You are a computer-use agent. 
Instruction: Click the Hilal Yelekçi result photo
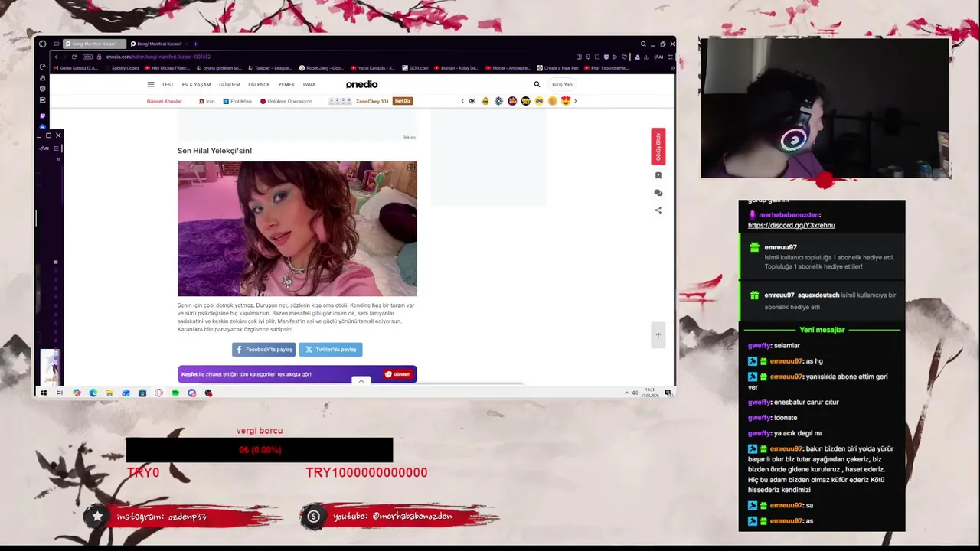[297, 229]
